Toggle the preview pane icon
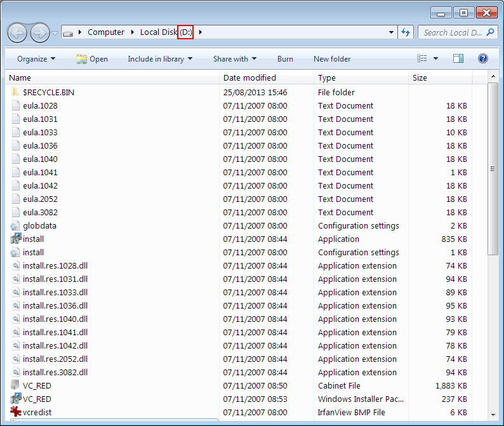 pyautogui.click(x=458, y=58)
